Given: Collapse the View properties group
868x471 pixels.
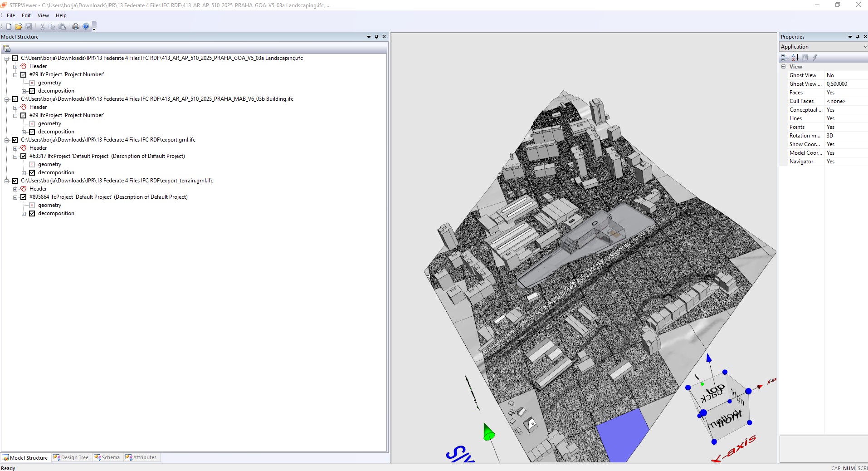Looking at the screenshot, I should click(x=783, y=67).
